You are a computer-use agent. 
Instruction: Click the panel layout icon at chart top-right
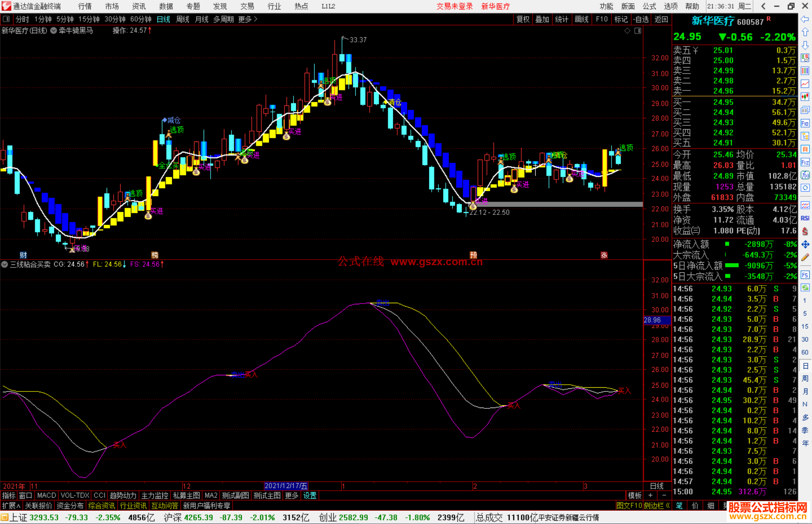click(x=638, y=31)
